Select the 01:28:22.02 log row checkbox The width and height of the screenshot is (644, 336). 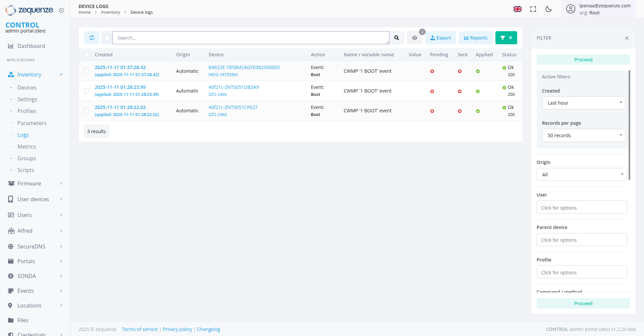pyautogui.click(x=87, y=111)
